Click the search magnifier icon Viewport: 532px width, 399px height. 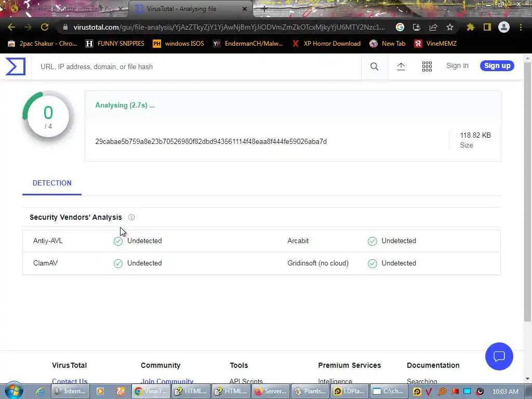374,66
